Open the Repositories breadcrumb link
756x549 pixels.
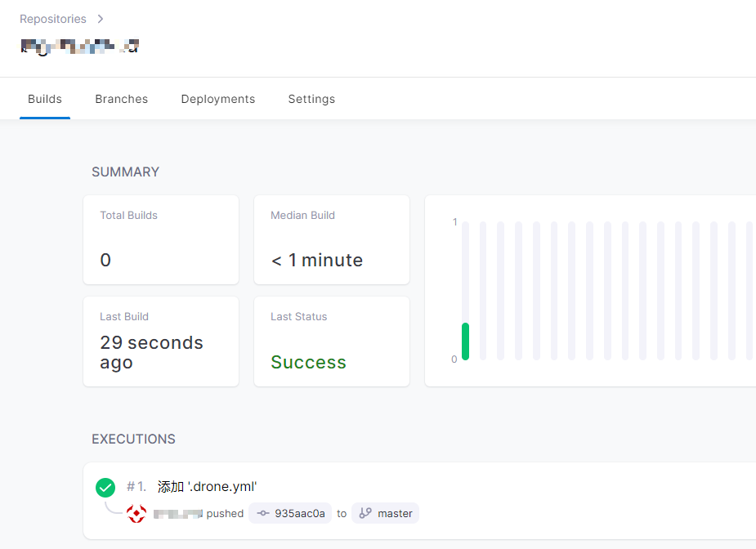tap(52, 19)
